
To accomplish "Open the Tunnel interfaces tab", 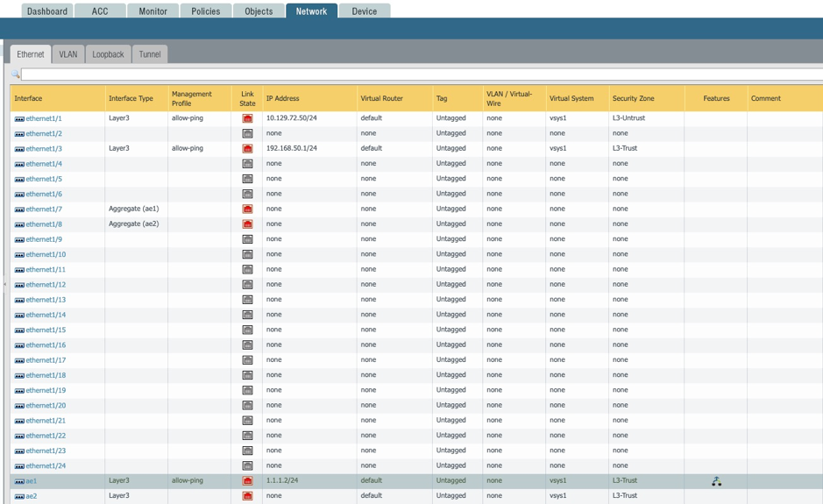I will pos(150,54).
